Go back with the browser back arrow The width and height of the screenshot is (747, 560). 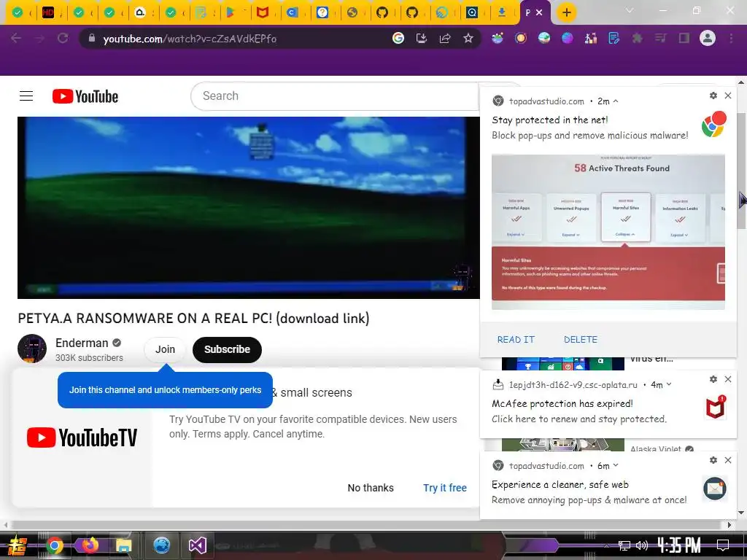pyautogui.click(x=16, y=39)
